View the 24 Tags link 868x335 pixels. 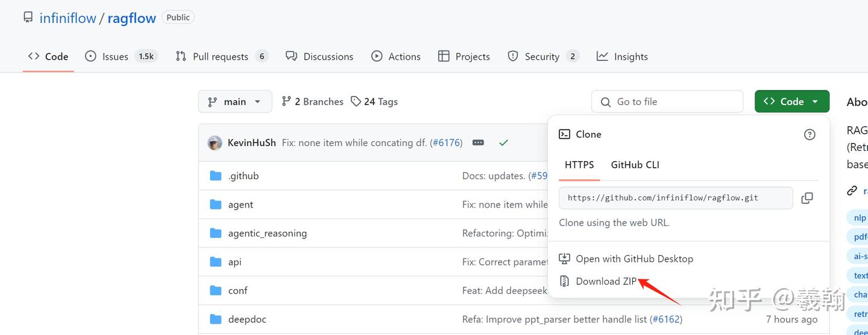click(374, 101)
